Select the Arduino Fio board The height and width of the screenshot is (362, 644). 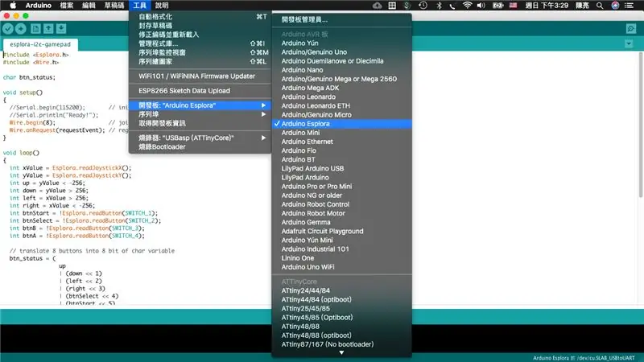click(341, 150)
